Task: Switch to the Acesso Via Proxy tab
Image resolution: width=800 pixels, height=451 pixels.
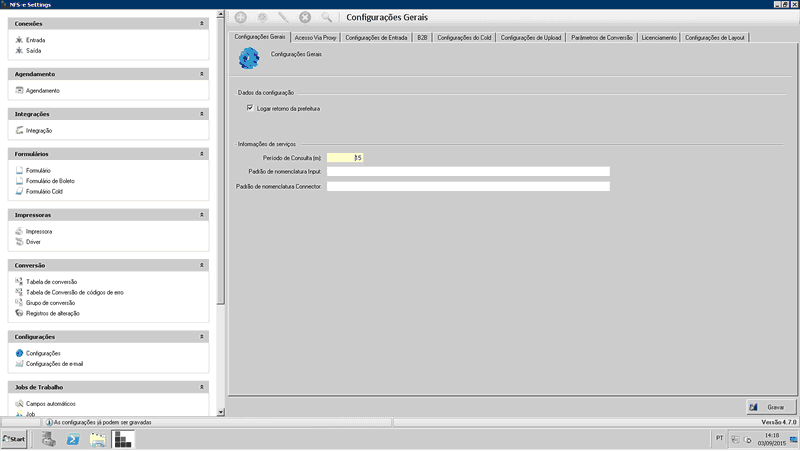Action: click(x=315, y=38)
